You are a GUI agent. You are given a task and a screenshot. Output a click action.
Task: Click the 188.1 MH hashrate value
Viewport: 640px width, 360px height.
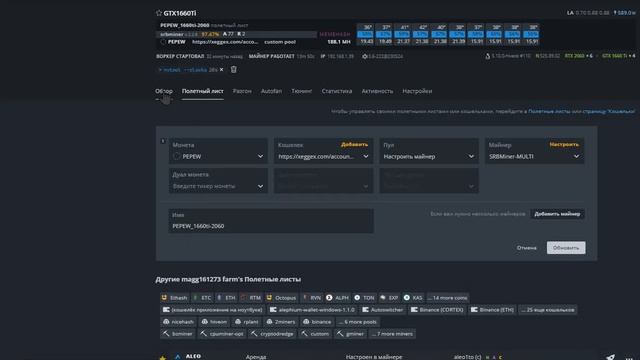(x=339, y=42)
